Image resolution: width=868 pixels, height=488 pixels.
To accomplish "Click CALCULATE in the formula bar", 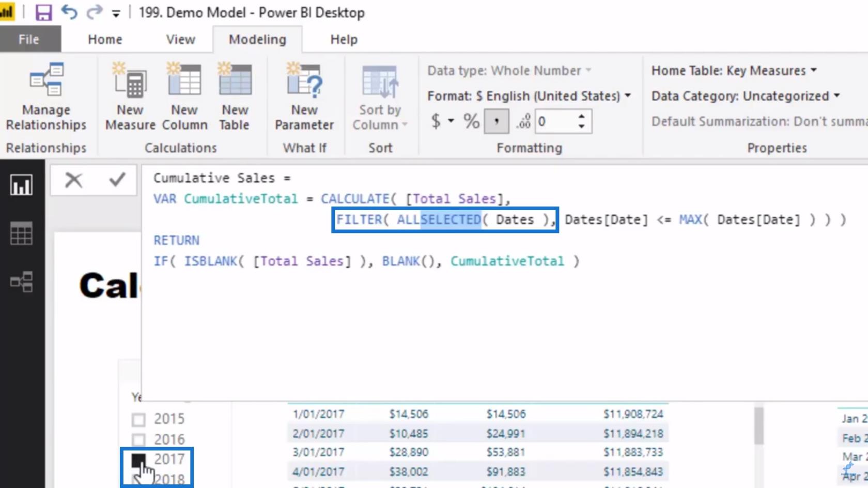I will [355, 199].
